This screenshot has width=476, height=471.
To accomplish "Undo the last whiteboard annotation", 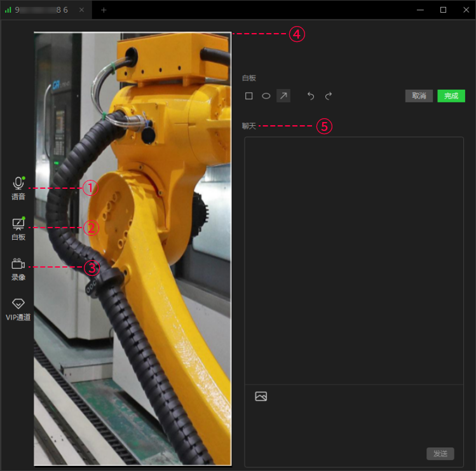I will point(311,96).
